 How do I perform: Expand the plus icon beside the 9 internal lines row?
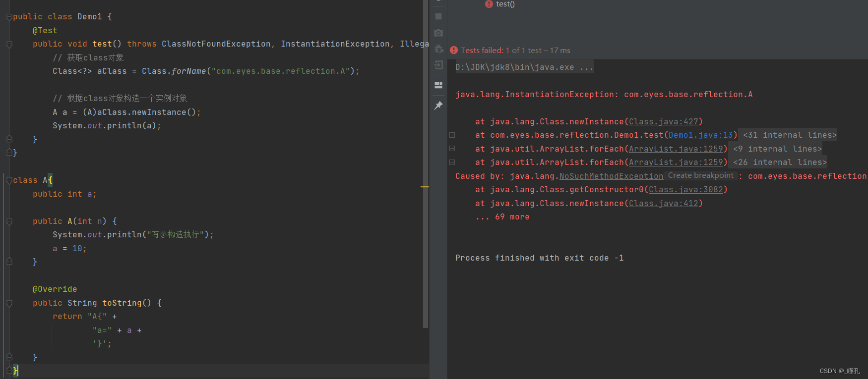[452, 148]
